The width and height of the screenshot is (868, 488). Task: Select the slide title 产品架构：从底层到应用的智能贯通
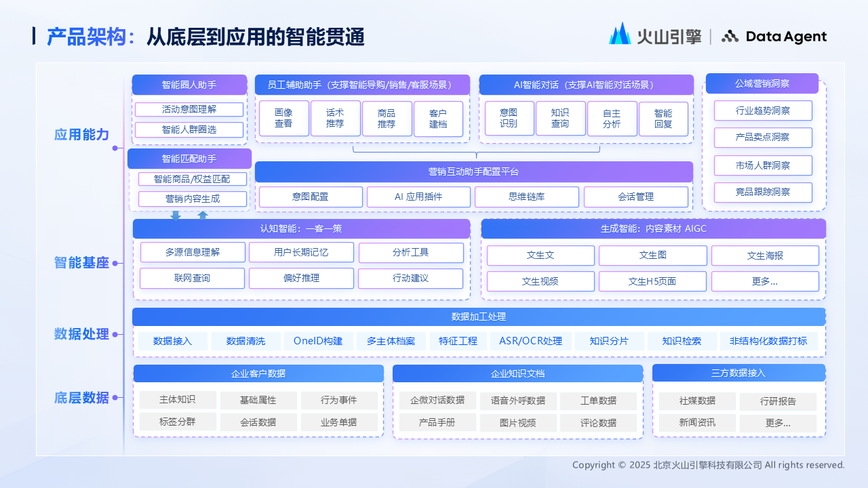pyautogui.click(x=205, y=37)
